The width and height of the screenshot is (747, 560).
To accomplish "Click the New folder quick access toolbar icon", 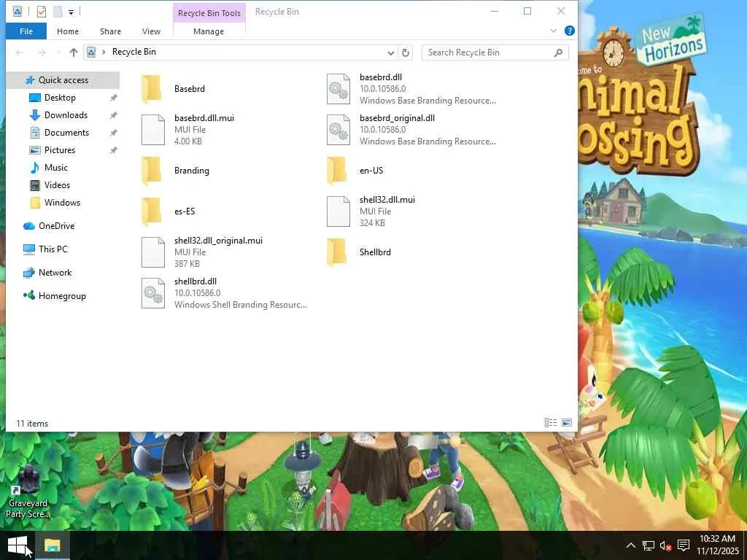I will [x=58, y=12].
